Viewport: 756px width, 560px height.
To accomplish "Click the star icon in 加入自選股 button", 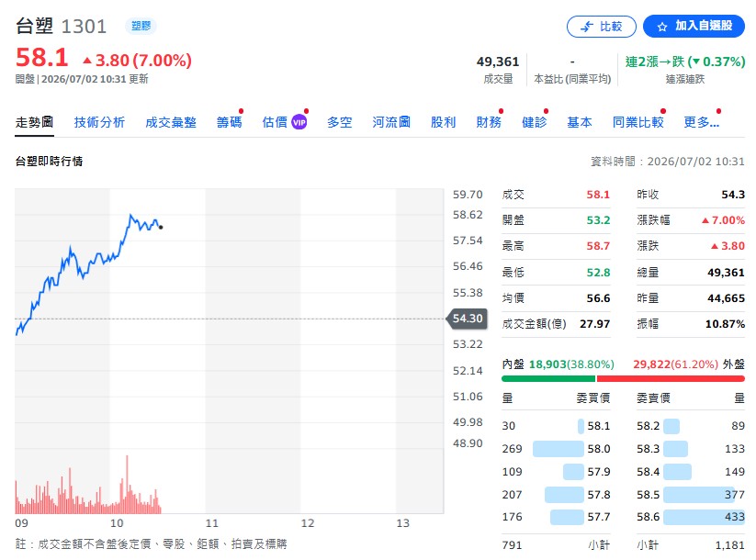I will tap(662, 27).
